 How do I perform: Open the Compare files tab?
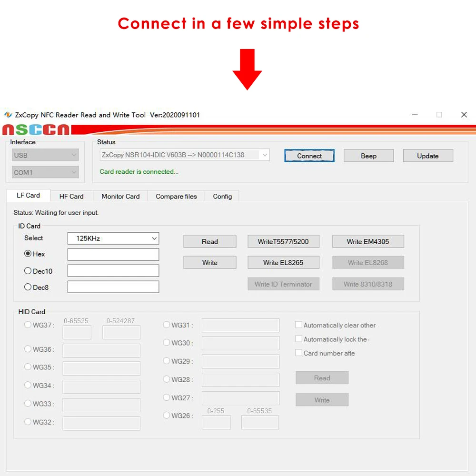tap(176, 197)
